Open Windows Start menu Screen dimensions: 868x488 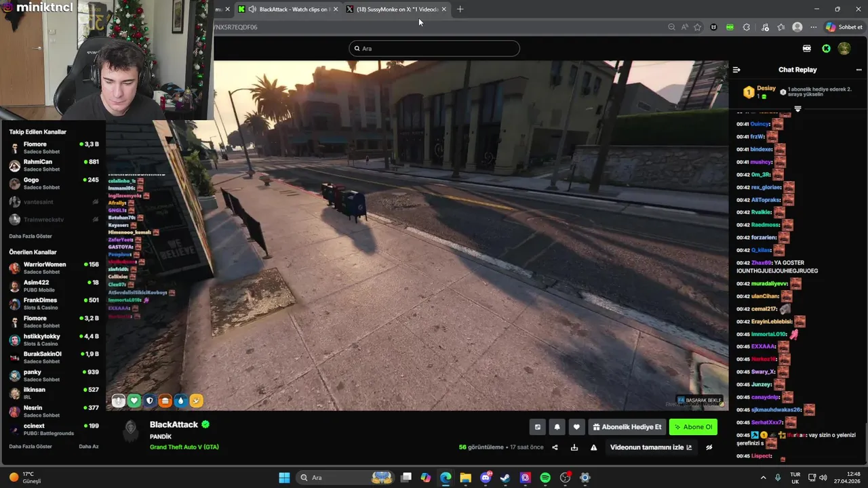[284, 478]
